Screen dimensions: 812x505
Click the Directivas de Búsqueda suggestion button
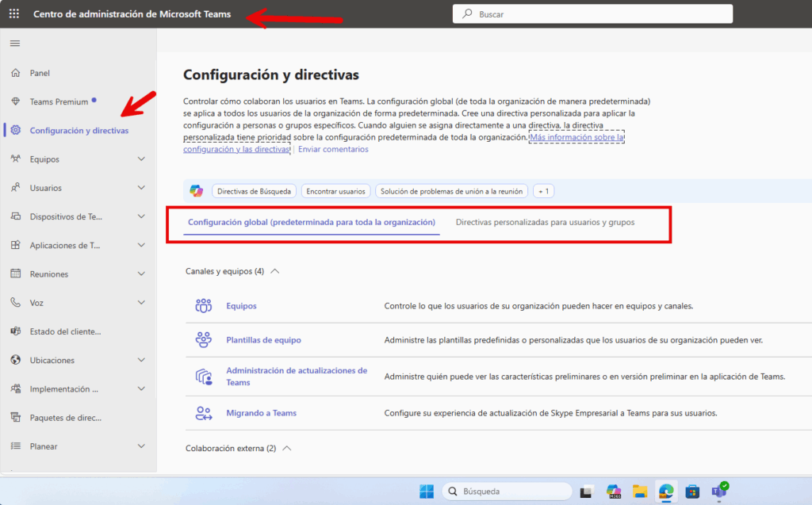[x=254, y=191]
